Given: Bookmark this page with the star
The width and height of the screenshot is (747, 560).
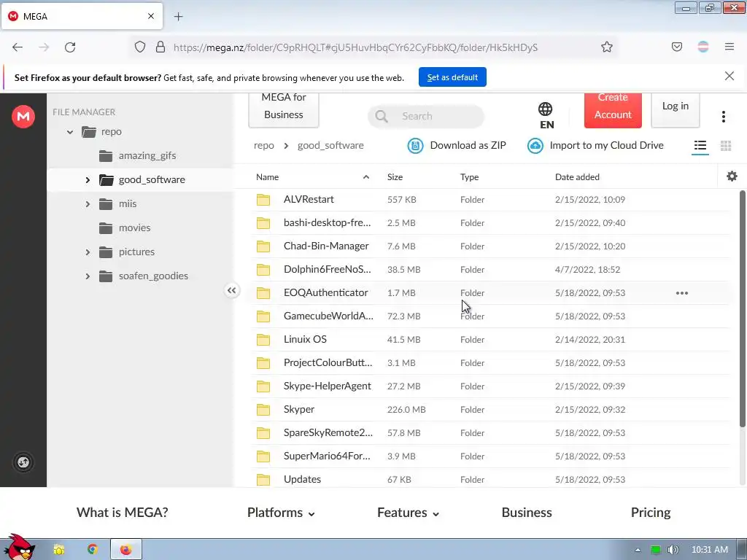Looking at the screenshot, I should point(606,47).
